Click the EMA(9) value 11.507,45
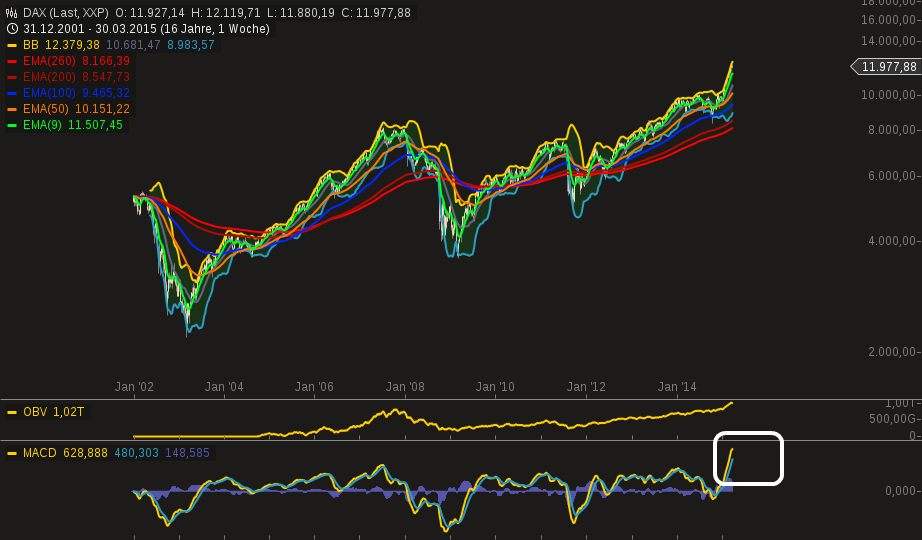The image size is (922, 540). pyautogui.click(x=95, y=125)
